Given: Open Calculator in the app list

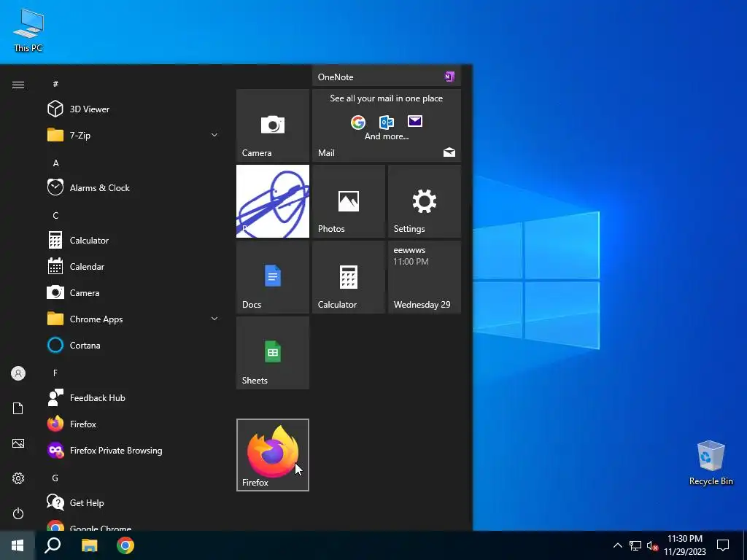Looking at the screenshot, I should [133, 240].
